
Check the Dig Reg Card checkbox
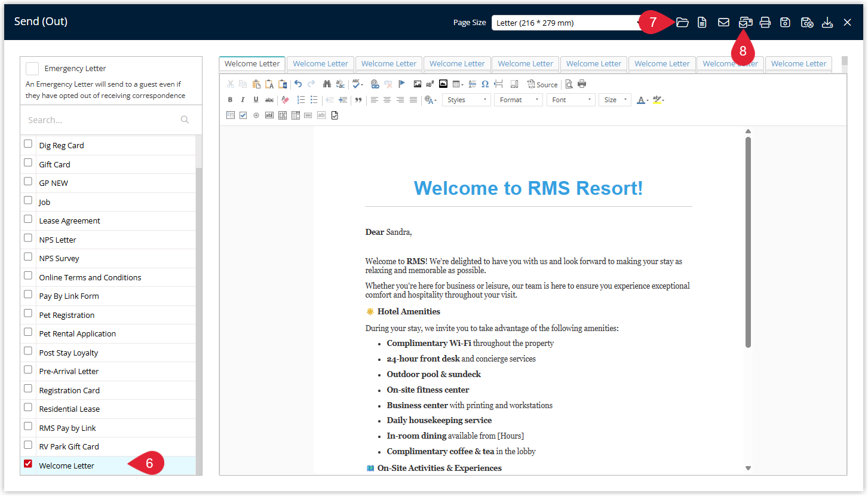(x=28, y=144)
